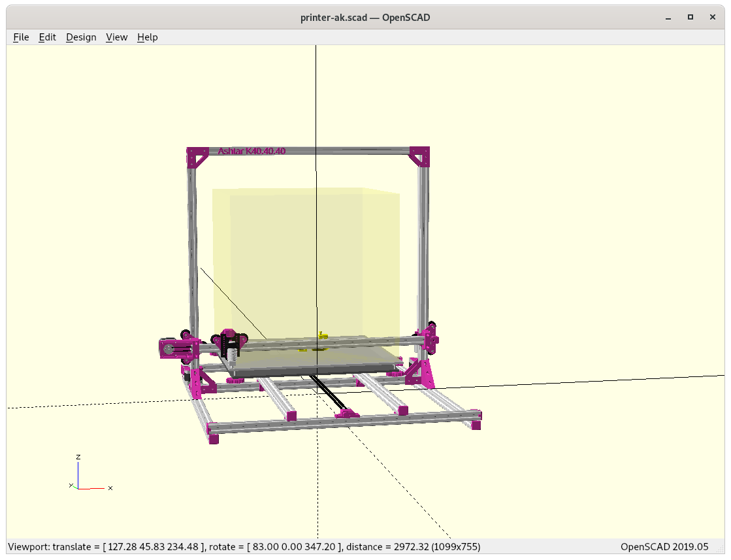731x560 pixels.
Task: Select the extruder carriage on the X rail
Action: click(x=230, y=343)
